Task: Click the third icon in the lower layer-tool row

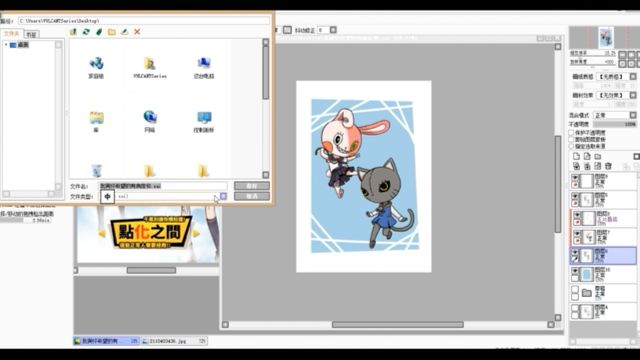Action: pyautogui.click(x=598, y=166)
